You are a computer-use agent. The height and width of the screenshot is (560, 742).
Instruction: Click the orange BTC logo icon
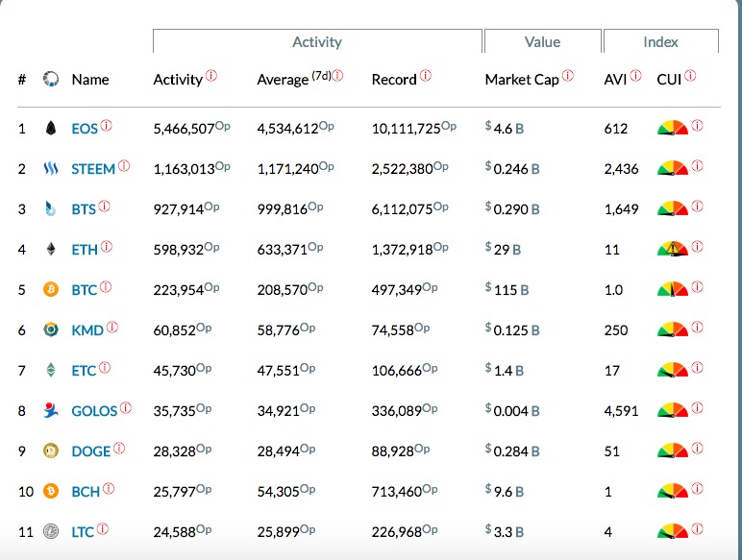[51, 289]
